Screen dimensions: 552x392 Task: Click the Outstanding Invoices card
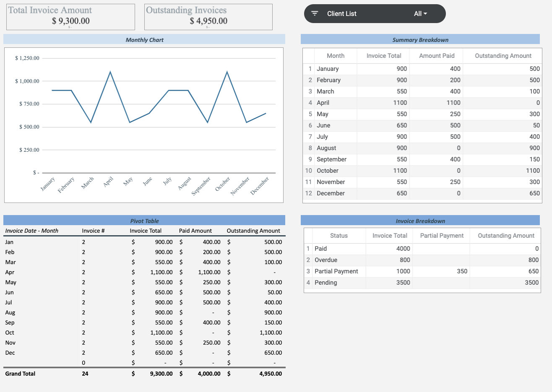coord(208,17)
